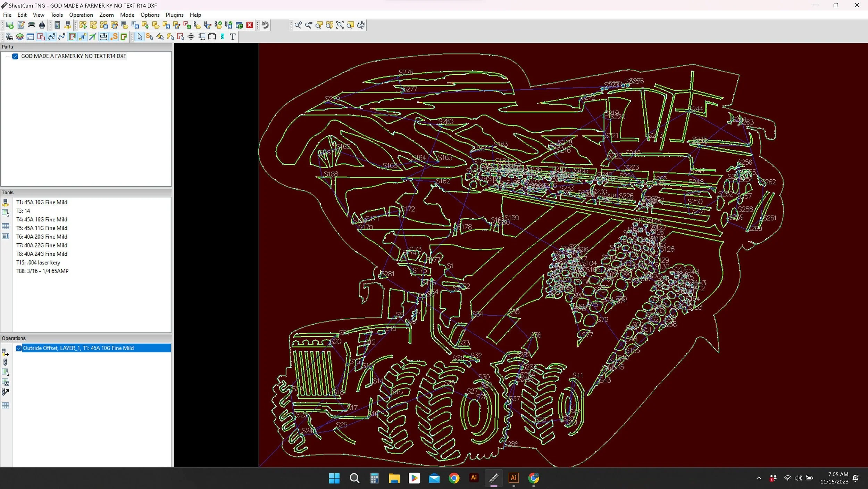This screenshot has width=868, height=489.
Task: Open the Layers stack icon
Action: (20, 37)
